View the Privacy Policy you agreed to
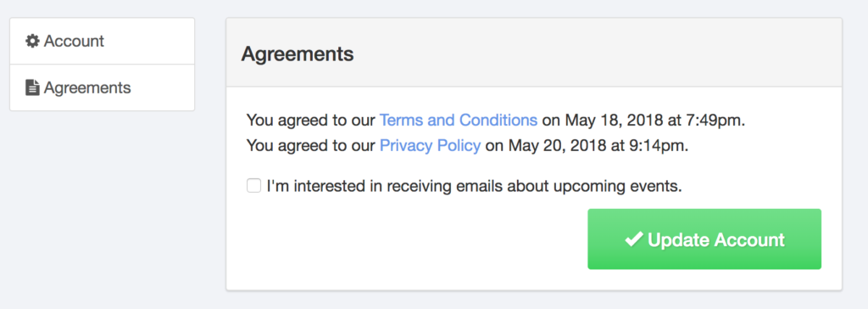The width and height of the screenshot is (868, 309). tap(430, 146)
